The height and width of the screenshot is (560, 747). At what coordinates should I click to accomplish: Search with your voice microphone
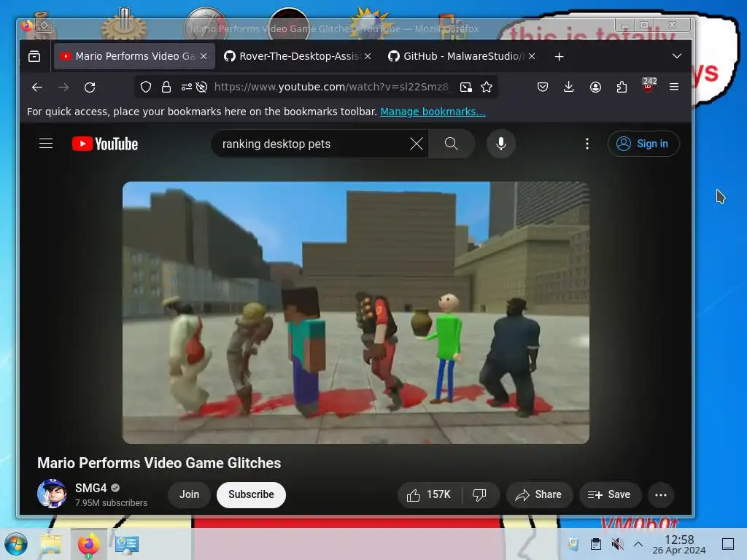coord(500,144)
